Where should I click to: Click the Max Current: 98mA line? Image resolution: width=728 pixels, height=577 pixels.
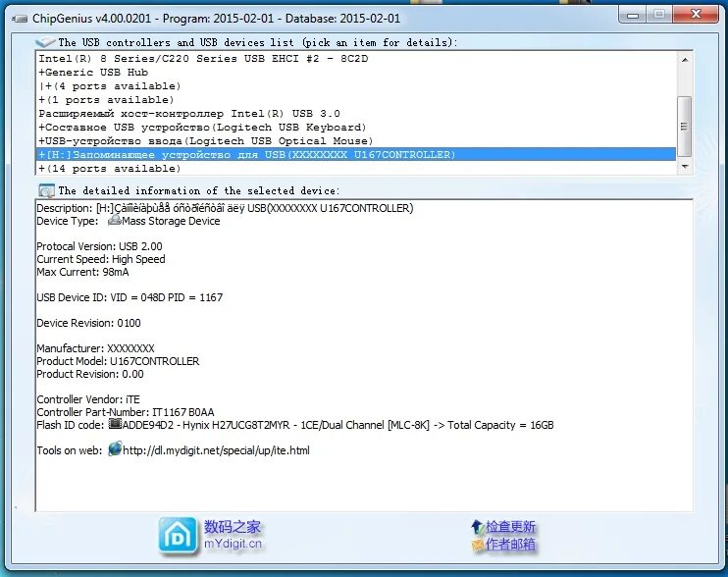82,272
